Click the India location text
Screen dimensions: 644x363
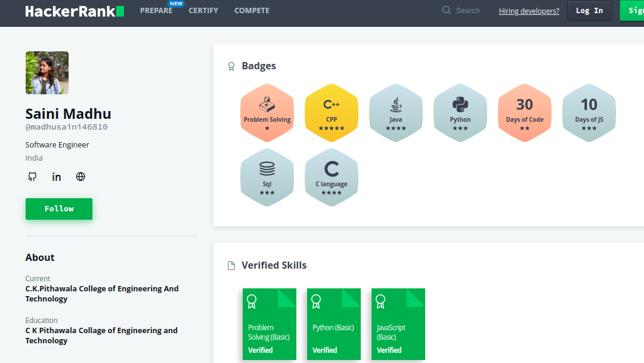34,158
